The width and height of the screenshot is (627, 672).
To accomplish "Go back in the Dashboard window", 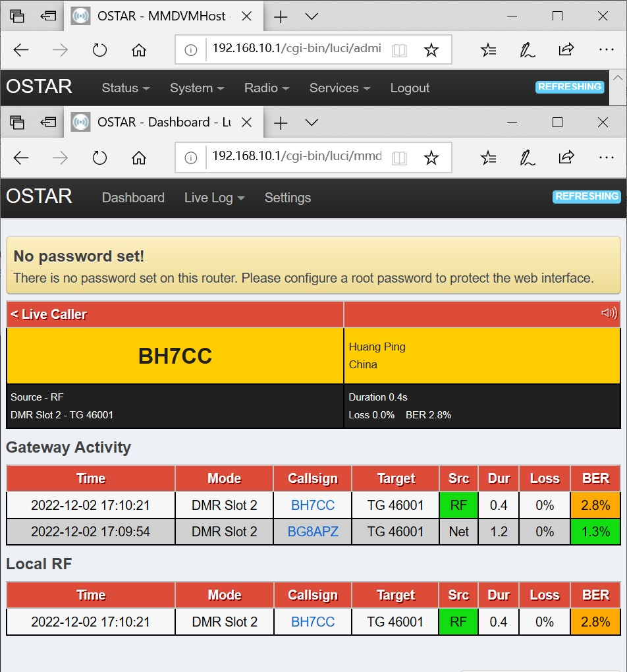I will (21, 158).
